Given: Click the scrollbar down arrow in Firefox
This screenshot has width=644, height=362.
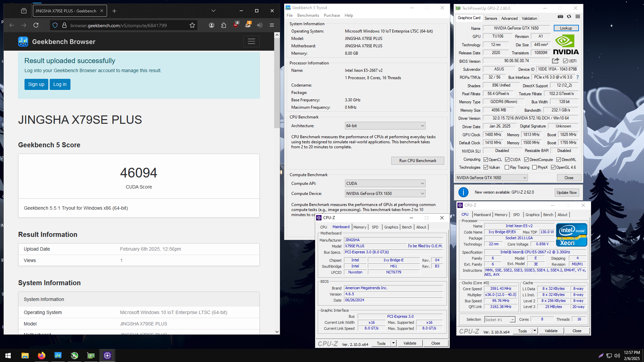Looking at the screenshot, I should pos(277,332).
